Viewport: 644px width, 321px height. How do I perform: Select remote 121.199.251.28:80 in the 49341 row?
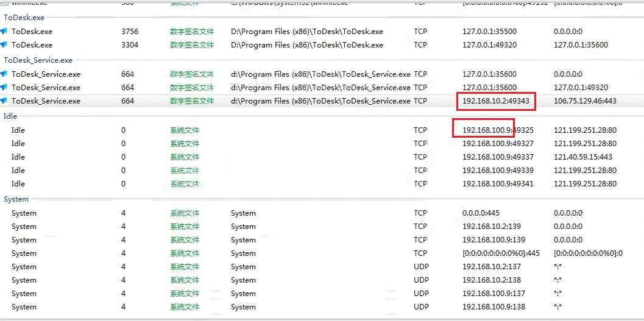(x=585, y=183)
